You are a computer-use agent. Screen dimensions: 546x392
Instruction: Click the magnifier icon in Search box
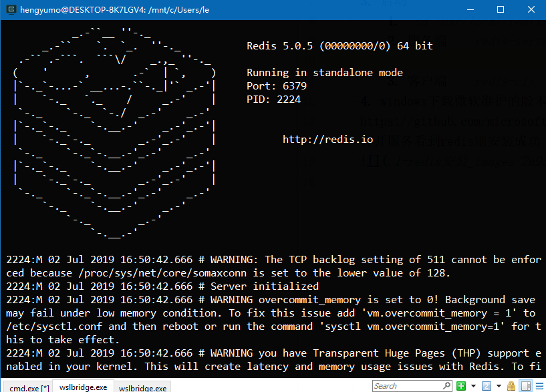click(447, 386)
